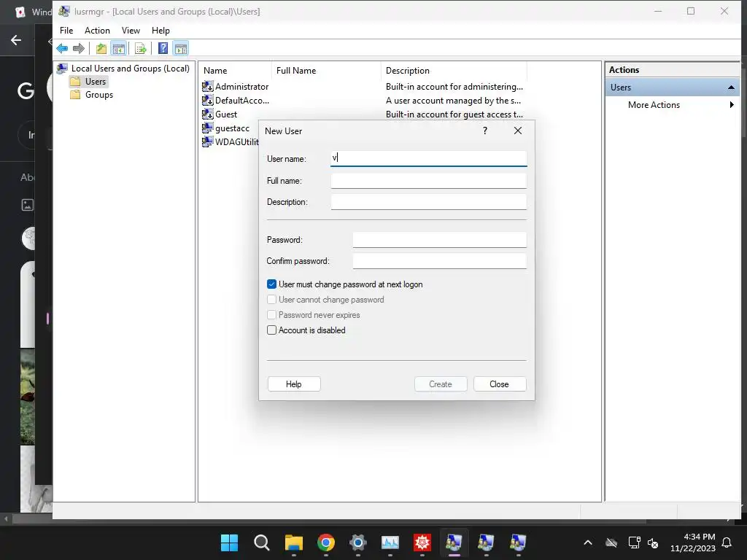
Task: Click in the Description field
Action: [429, 202]
